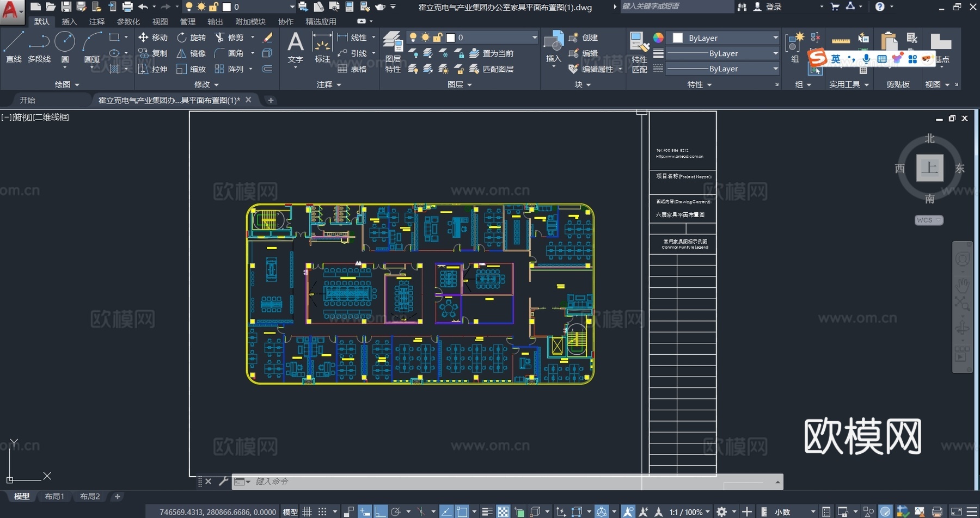
Task: Open the Start (开始) file tab
Action: [27, 100]
